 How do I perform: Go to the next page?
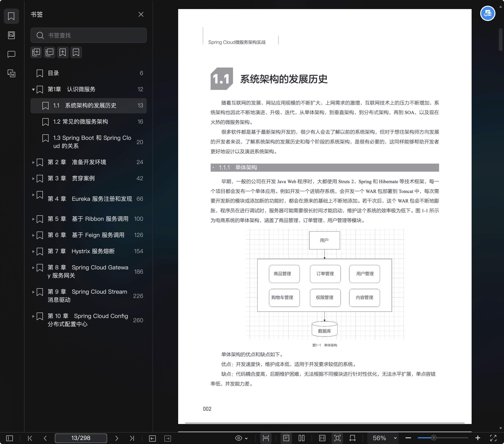(117, 438)
